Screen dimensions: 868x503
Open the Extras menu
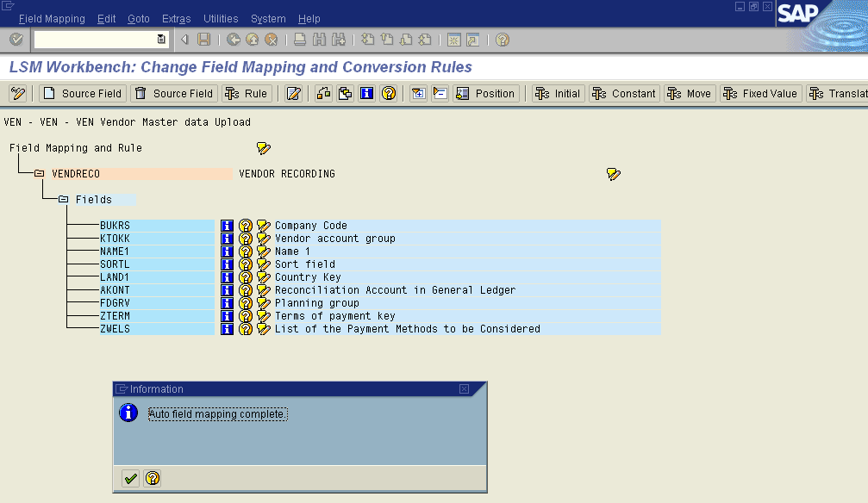(x=176, y=18)
